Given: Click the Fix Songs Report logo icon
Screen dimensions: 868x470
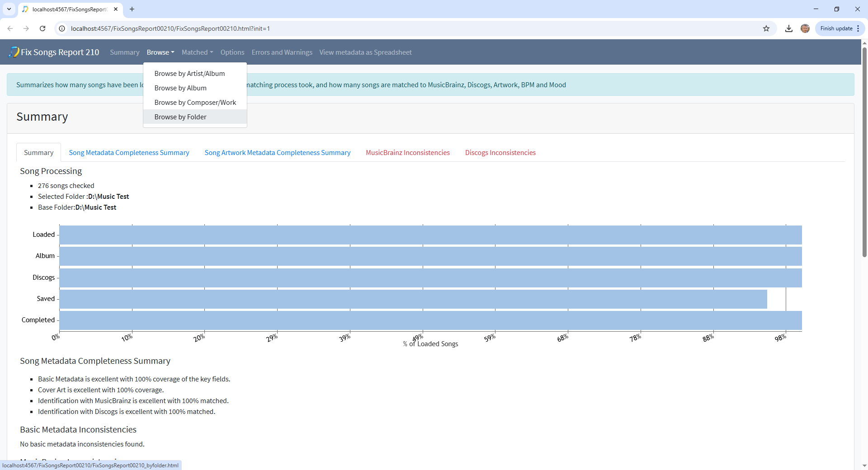Looking at the screenshot, I should pos(14,52).
